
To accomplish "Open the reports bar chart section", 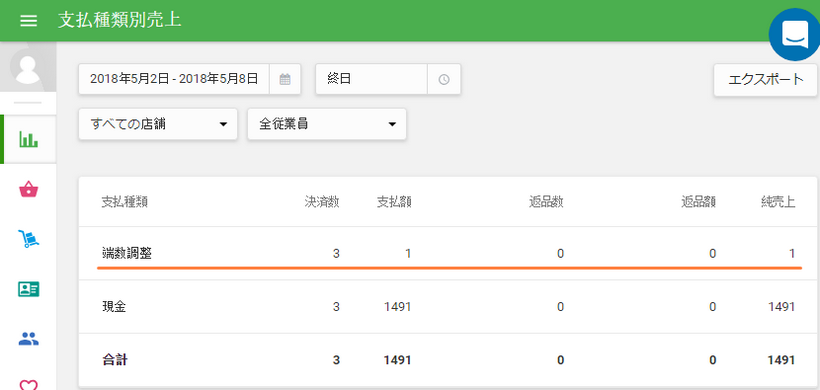I will point(28,139).
